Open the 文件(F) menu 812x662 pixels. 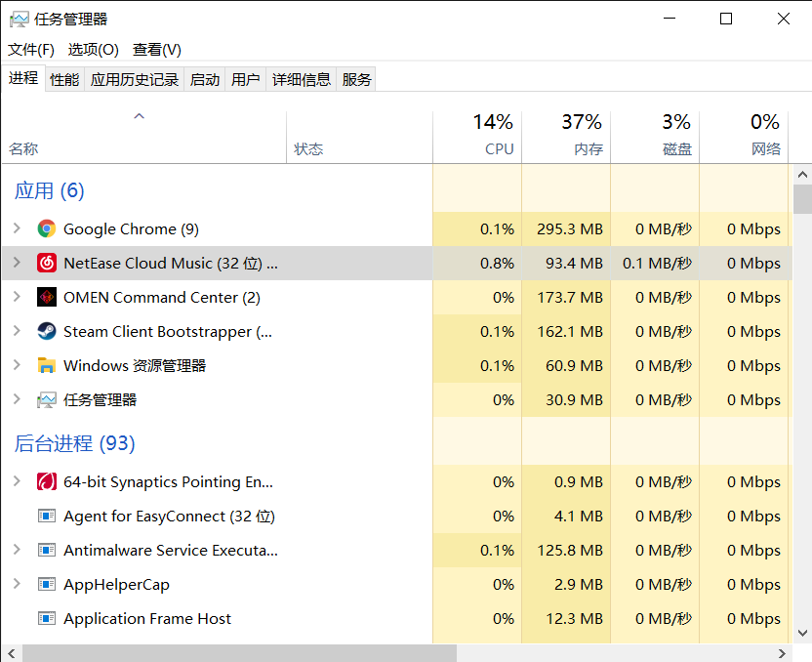(31, 50)
